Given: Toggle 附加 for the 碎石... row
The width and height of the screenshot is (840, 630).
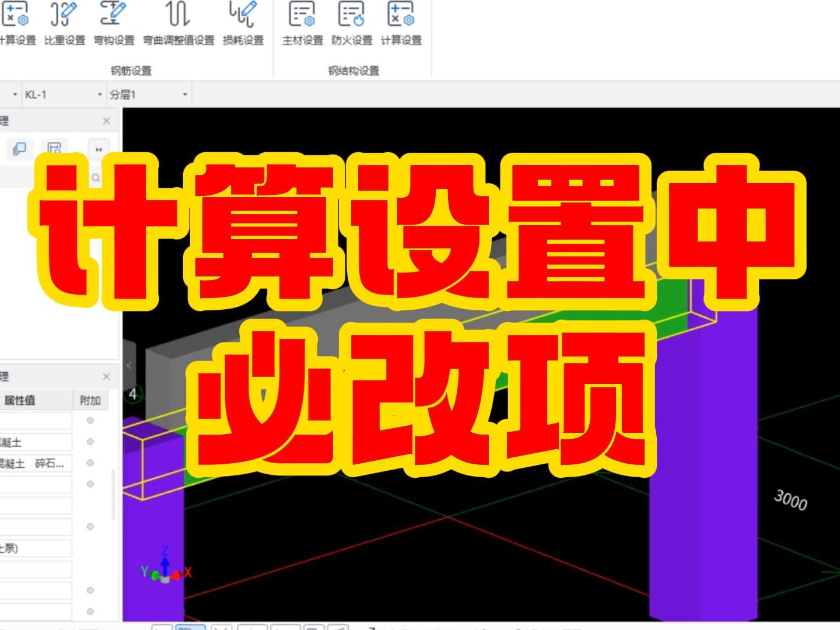Looking at the screenshot, I should coord(90,463).
